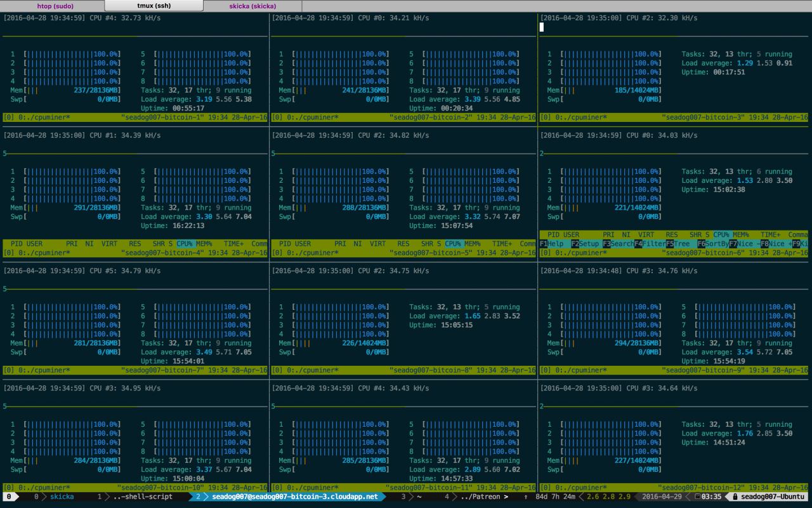This screenshot has height=508, width=812.
Task: Click F8 Nice + in htop function bar
Action: click(x=776, y=244)
